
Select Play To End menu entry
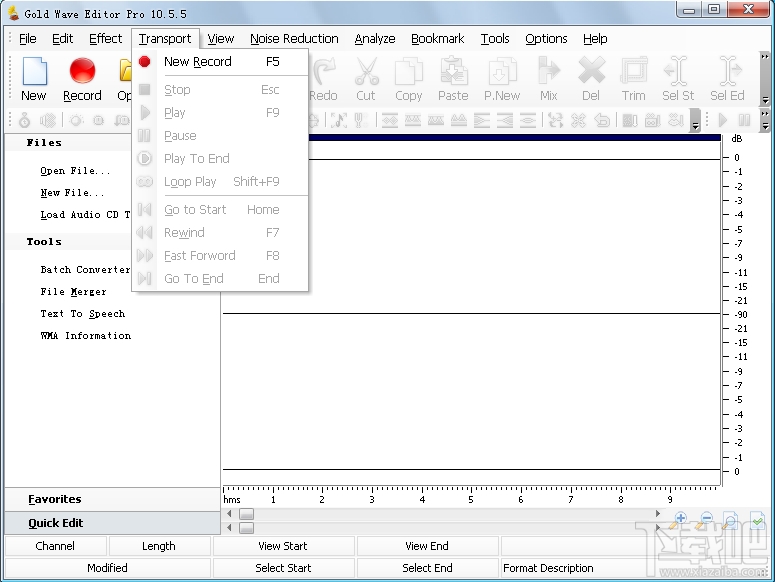[x=220, y=159]
